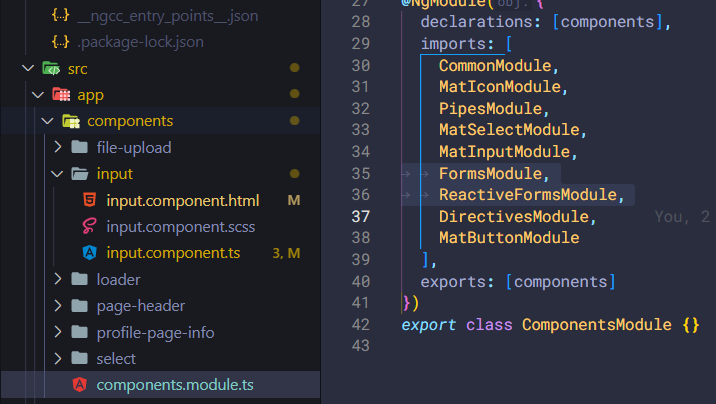Click the red Angular icon of components.module.ts

tap(80, 385)
